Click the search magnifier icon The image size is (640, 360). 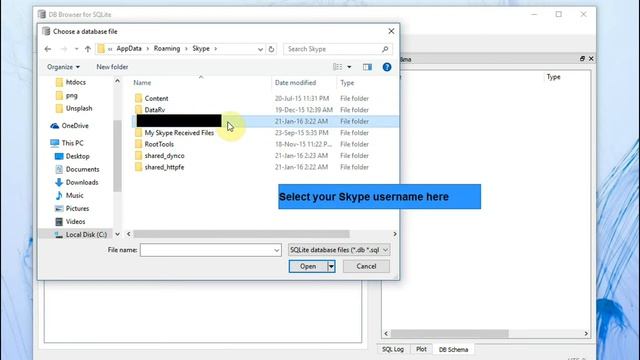click(x=385, y=49)
